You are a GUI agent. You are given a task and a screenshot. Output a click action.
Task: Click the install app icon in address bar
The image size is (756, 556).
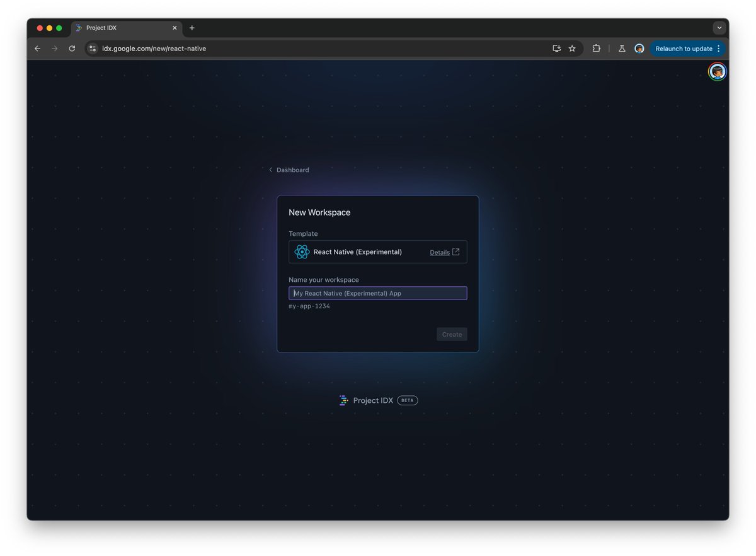click(x=556, y=48)
